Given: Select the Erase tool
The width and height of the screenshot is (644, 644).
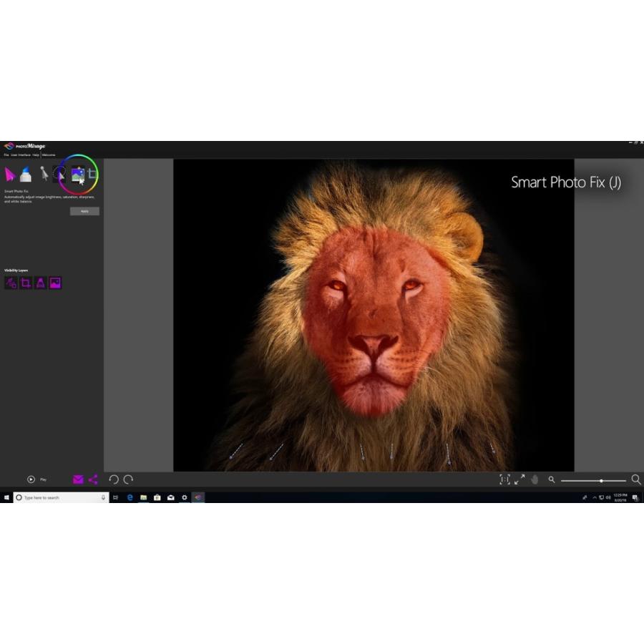Looking at the screenshot, I should click(59, 172).
